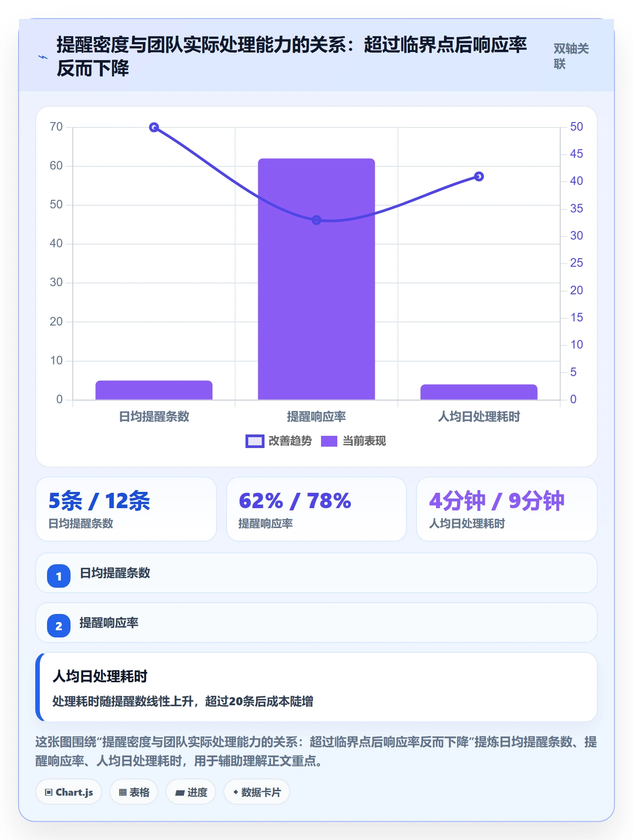This screenshot has width=633, height=840.
Task: Select the 日均提醒条数 bar in chart
Action: pos(154,390)
